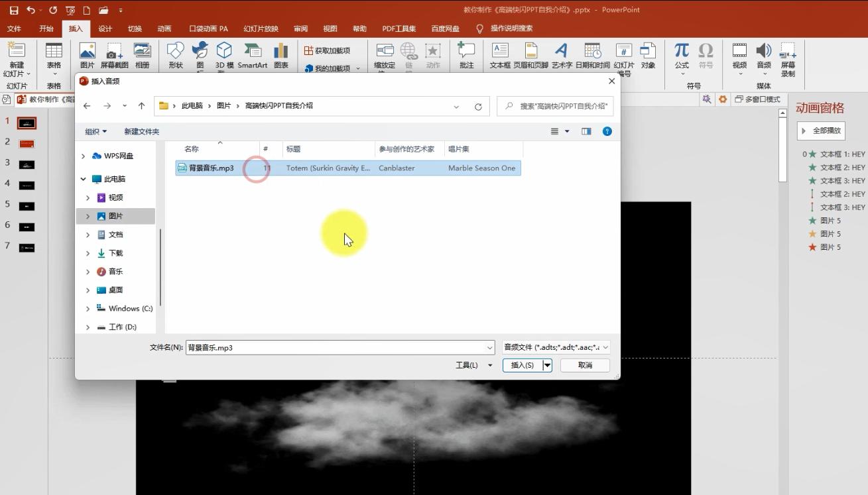The image size is (868, 495).
Task: Click the 全部播放 button
Action: coord(821,131)
